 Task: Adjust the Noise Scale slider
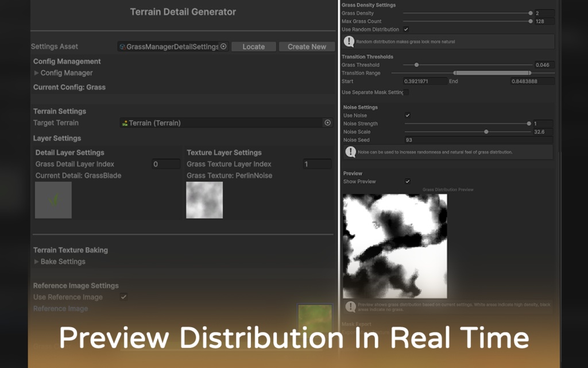pyautogui.click(x=467, y=132)
